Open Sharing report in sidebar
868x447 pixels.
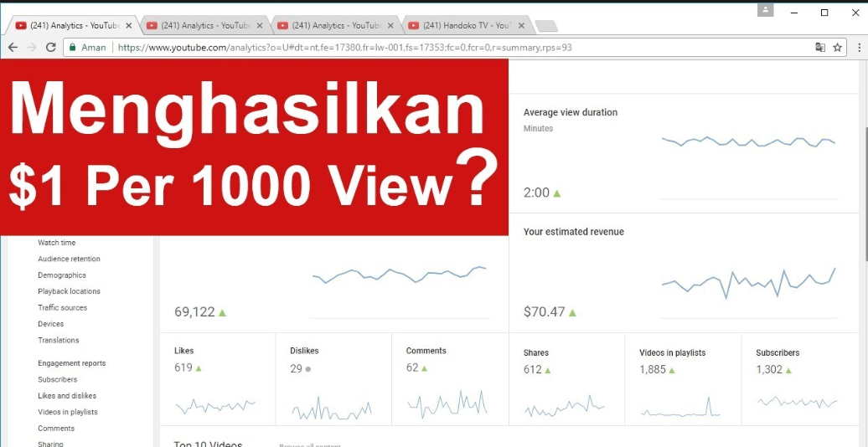pyautogui.click(x=50, y=444)
